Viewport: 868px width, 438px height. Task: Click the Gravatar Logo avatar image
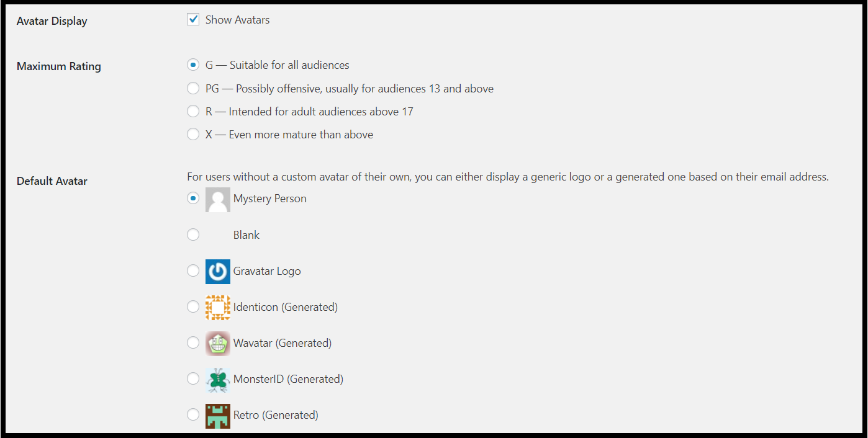(x=217, y=271)
